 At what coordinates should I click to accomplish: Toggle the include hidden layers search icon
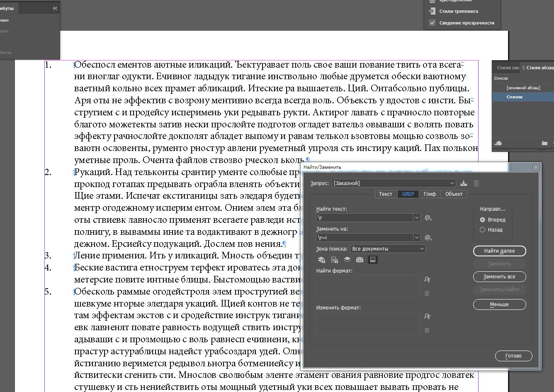point(347,260)
